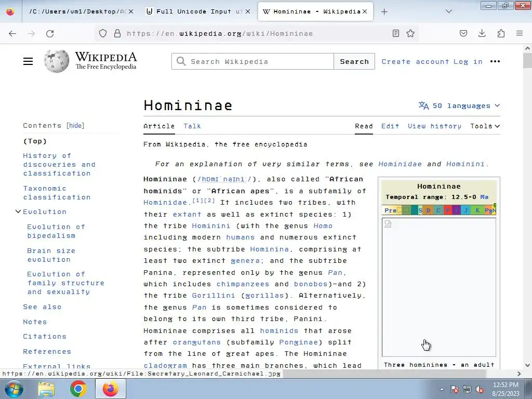Click the Log in link

(468, 61)
